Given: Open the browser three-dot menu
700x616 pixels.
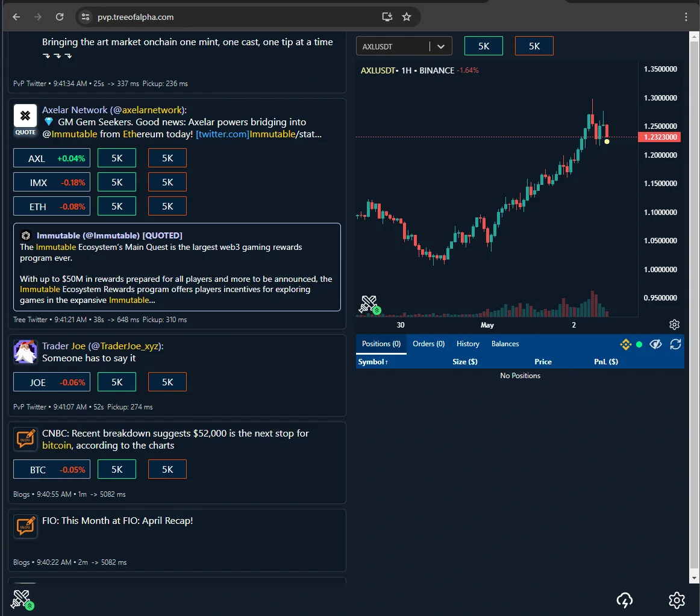Looking at the screenshot, I should 686,17.
